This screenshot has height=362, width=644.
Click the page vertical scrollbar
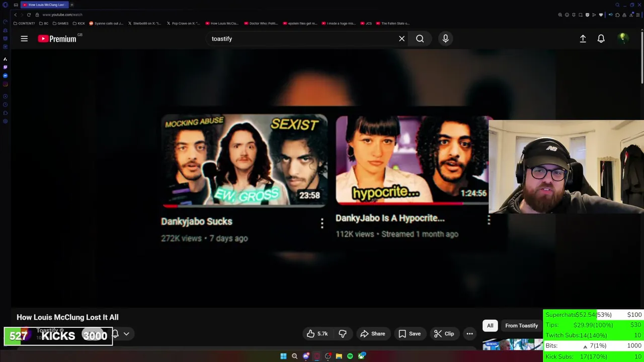pyautogui.click(x=642, y=58)
